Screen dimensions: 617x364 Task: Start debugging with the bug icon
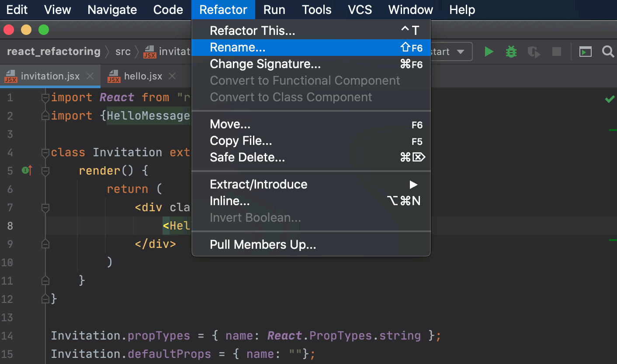coord(511,52)
